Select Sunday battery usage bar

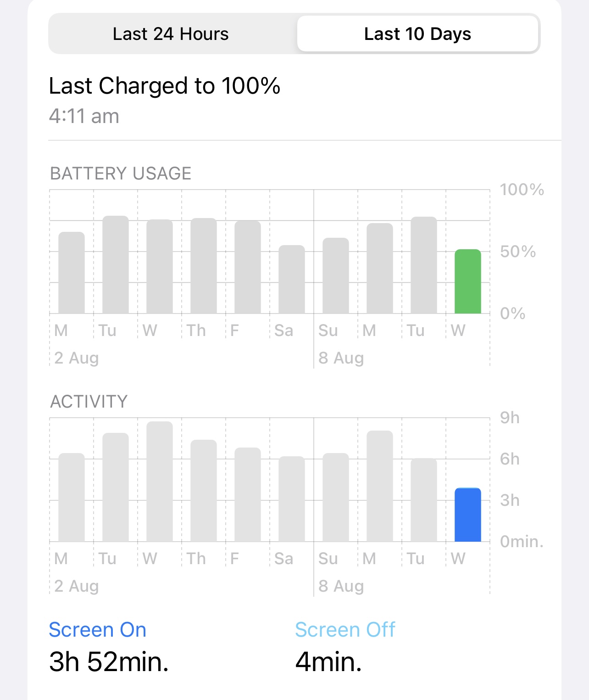(336, 276)
